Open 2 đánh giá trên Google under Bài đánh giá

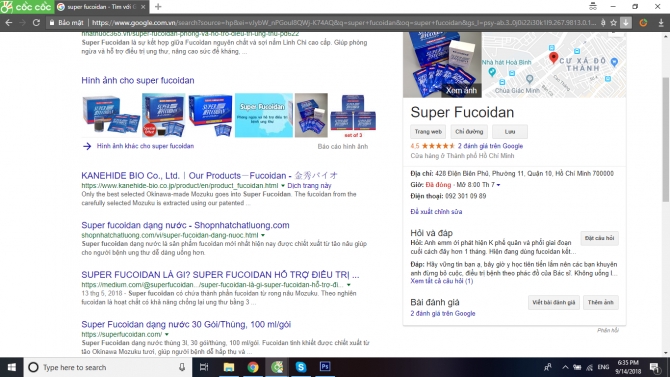[x=442, y=314]
